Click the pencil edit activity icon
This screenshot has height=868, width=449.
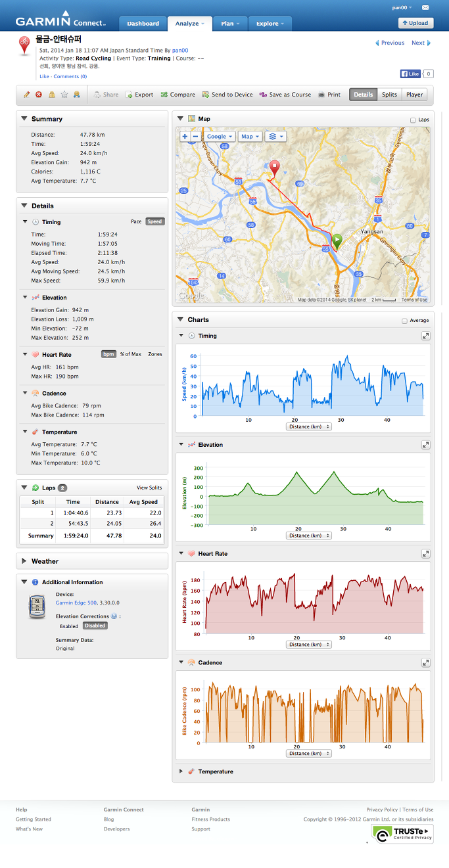pos(27,95)
